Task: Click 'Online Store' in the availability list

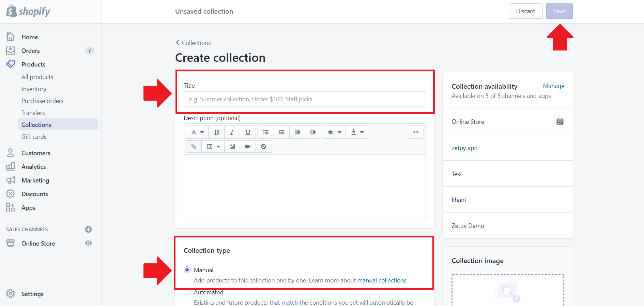Action: [x=468, y=122]
